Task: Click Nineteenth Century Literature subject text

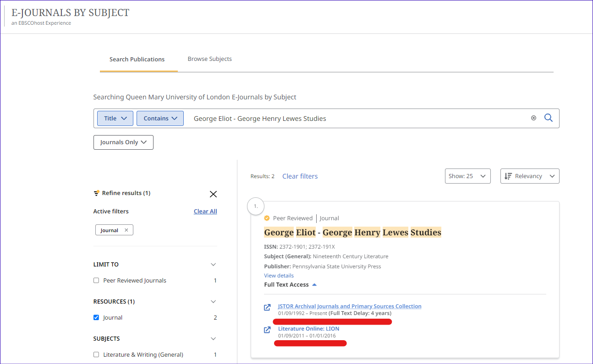Action: 351,256
